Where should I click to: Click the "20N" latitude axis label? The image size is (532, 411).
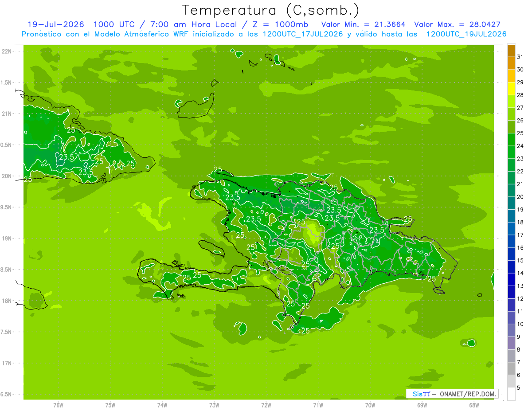click(8, 176)
